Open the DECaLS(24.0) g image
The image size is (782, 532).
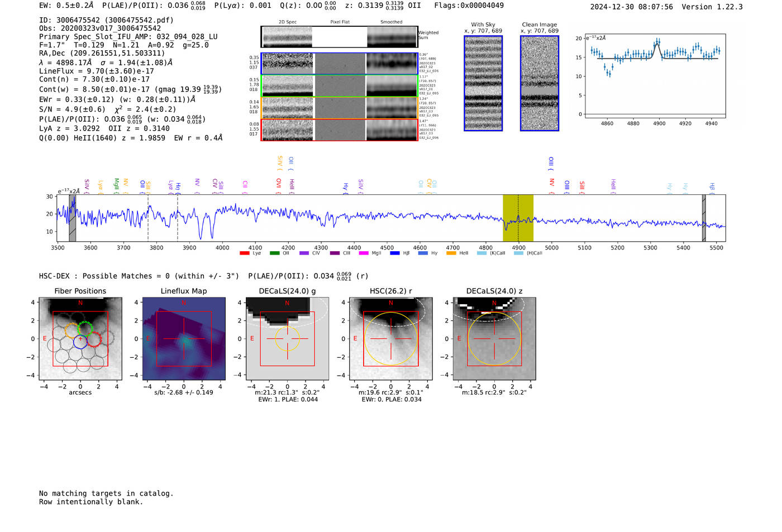[x=287, y=338]
